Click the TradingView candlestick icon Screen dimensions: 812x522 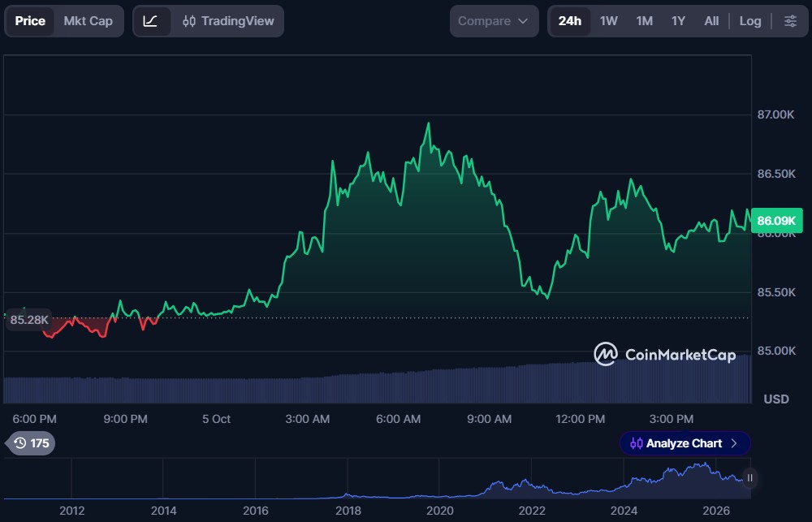[189, 21]
